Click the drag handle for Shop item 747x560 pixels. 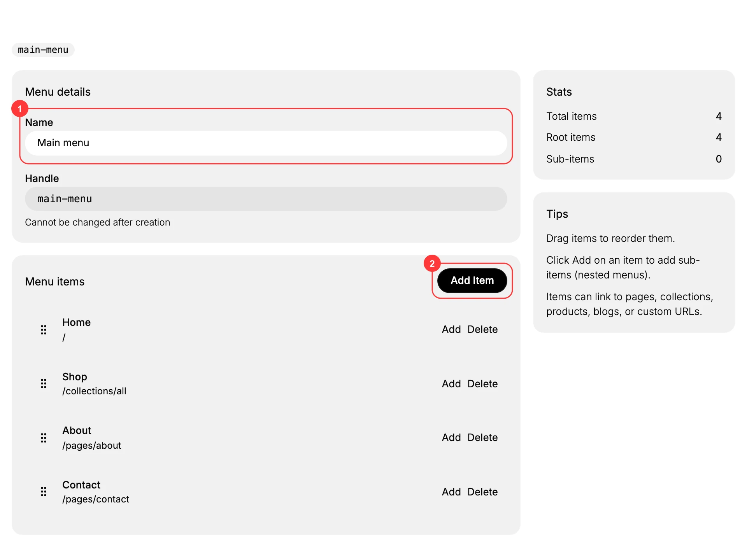44,383
